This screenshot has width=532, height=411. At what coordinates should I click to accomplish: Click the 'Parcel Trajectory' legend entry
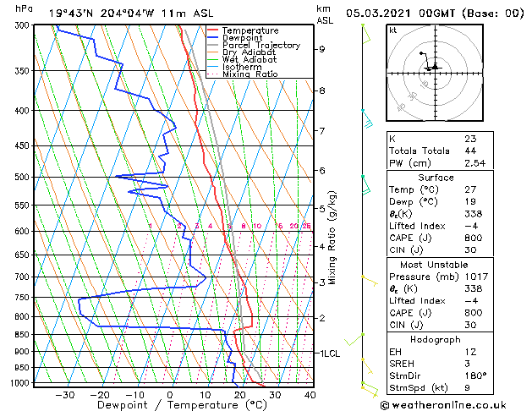(261, 45)
